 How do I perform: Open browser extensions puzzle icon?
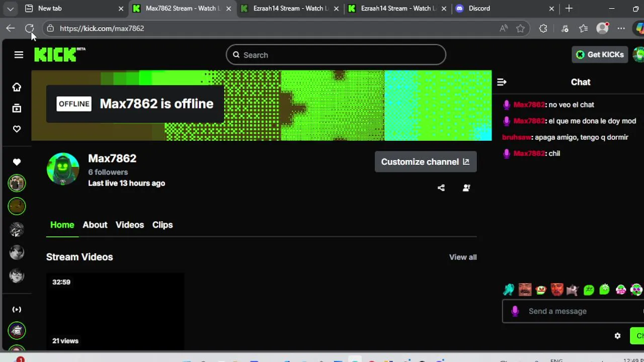point(543,29)
